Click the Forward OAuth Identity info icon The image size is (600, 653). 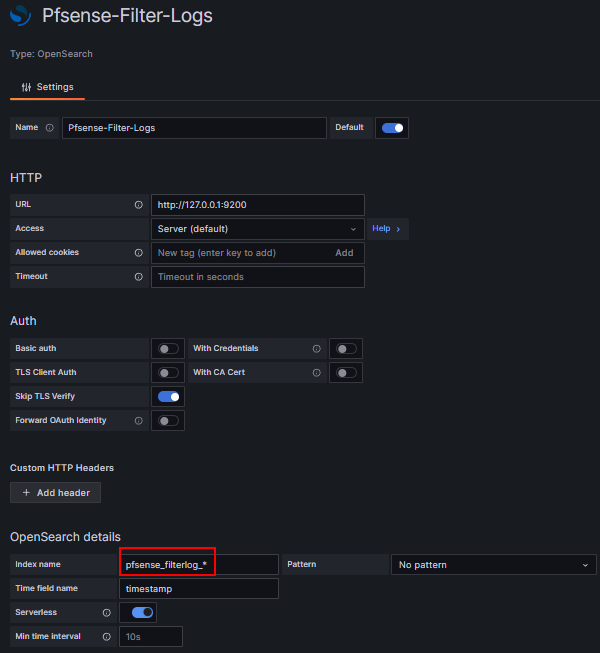[139, 421]
